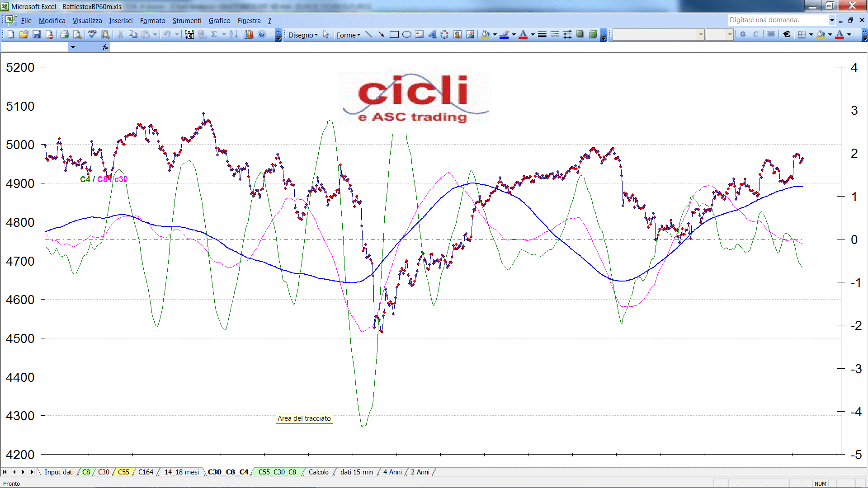Open 3-D Style settings

click(593, 35)
